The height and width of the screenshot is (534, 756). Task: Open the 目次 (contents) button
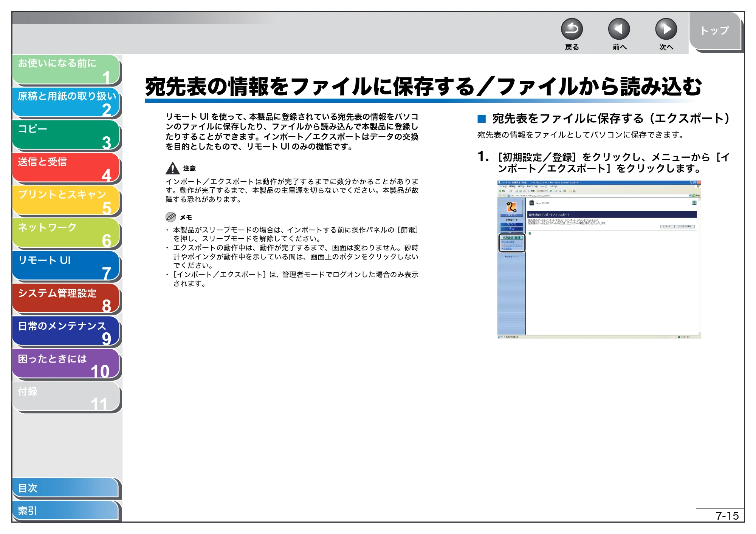click(66, 488)
